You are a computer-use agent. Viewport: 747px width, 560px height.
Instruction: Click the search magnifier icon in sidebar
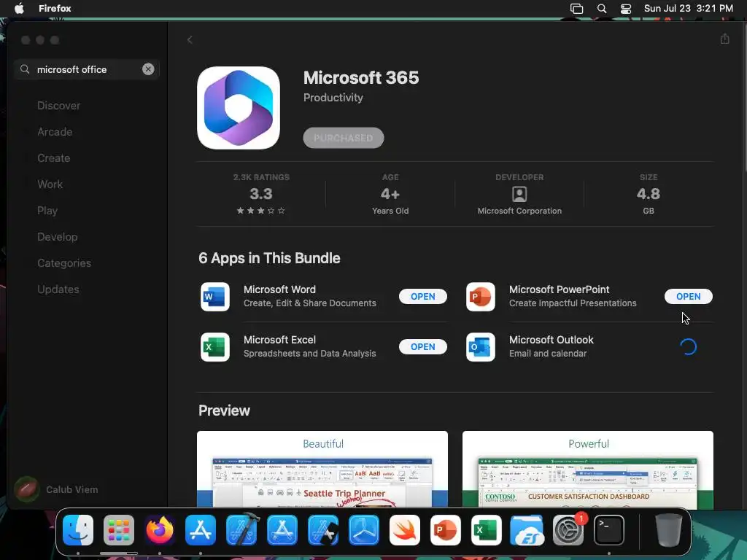click(x=25, y=69)
